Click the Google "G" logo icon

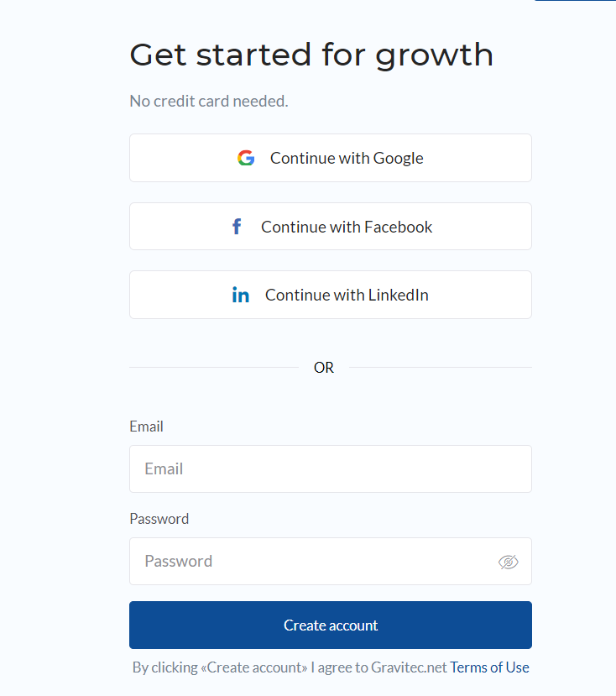(246, 158)
